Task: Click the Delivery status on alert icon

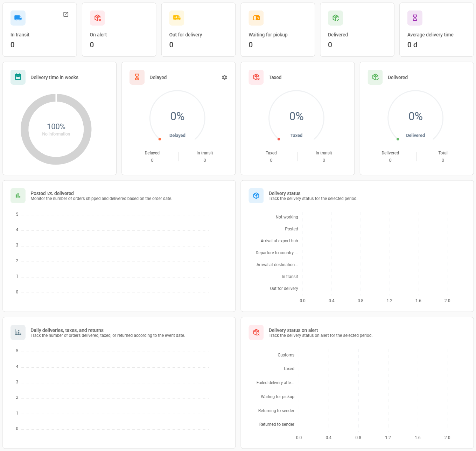Action: click(x=256, y=332)
